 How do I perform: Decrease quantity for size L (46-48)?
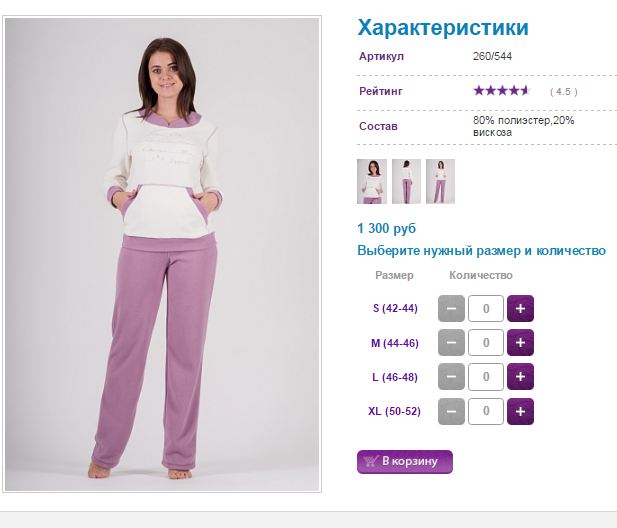[451, 377]
